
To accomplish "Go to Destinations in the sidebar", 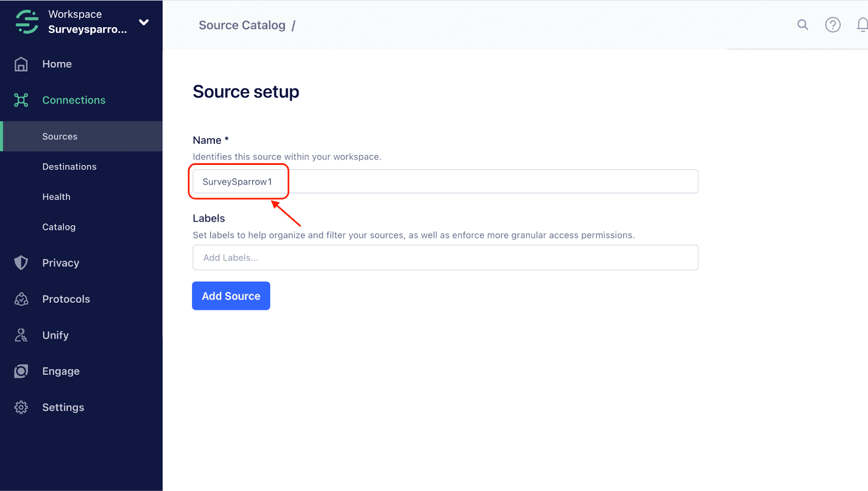I will [x=69, y=167].
